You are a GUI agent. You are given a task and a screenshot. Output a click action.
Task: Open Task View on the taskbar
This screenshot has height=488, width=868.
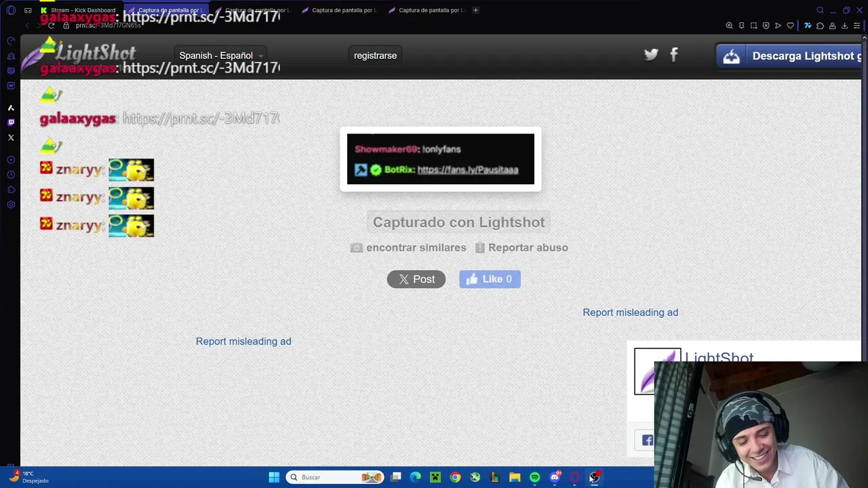click(396, 477)
